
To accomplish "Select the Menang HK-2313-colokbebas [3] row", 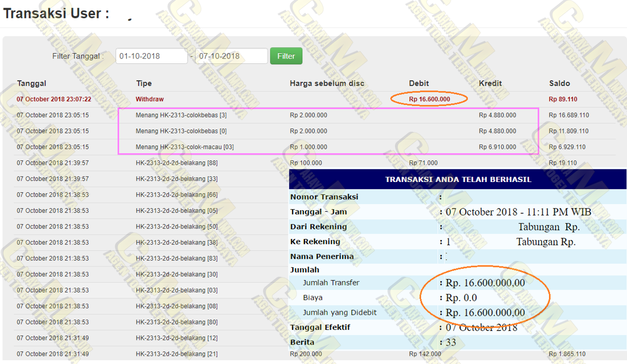I will tap(181, 115).
